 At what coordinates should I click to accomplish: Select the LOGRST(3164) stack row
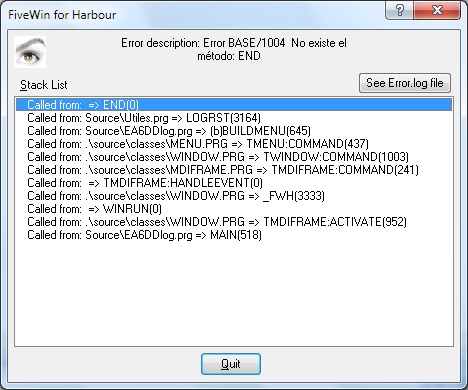click(x=234, y=118)
